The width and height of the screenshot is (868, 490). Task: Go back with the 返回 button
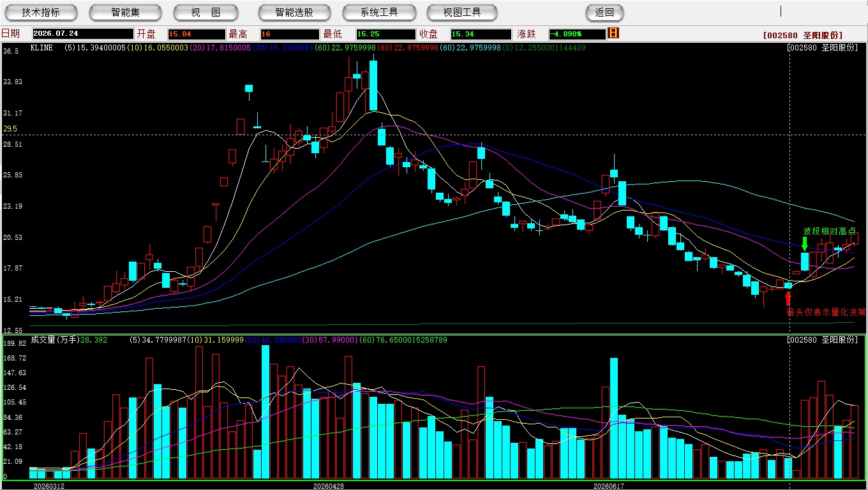pos(604,13)
